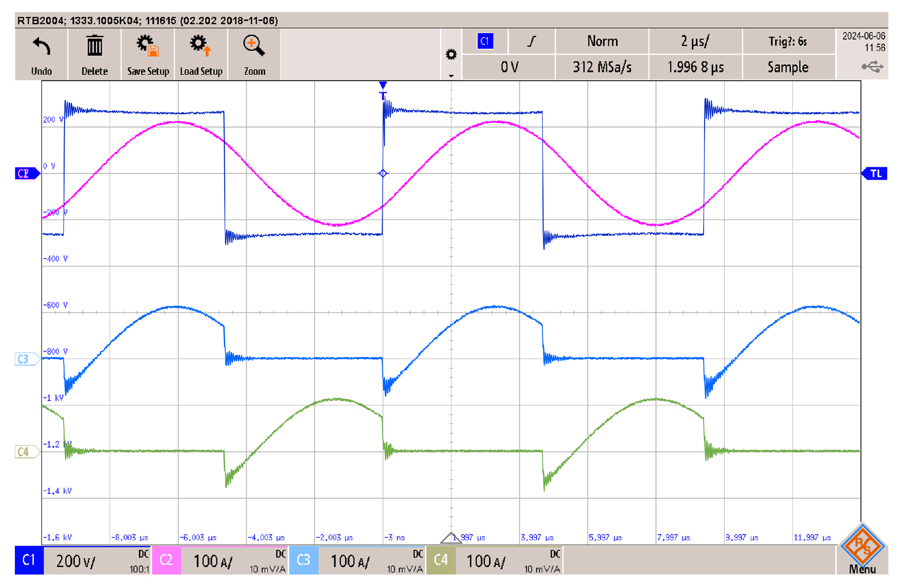
Task: Select the Sample acquisition mode field
Action: (788, 67)
